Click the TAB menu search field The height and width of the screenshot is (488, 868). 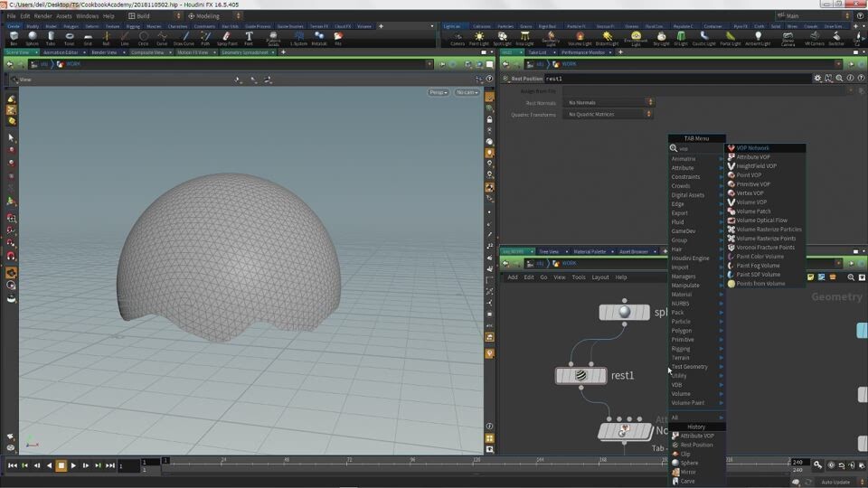pos(696,148)
